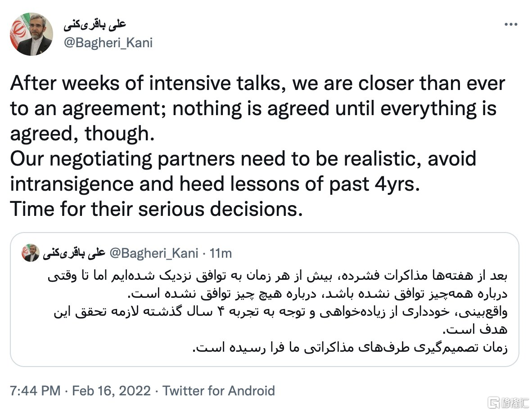Viewport: 532px width, 412px height.
Task: Open the small avatar inside the quoted tweet
Action: [x=31, y=253]
